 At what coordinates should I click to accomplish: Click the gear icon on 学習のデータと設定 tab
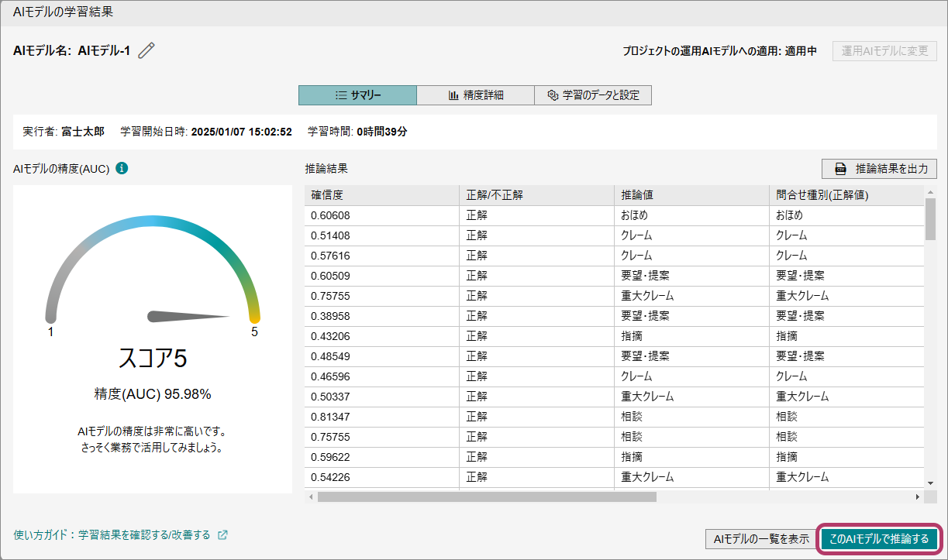[553, 95]
